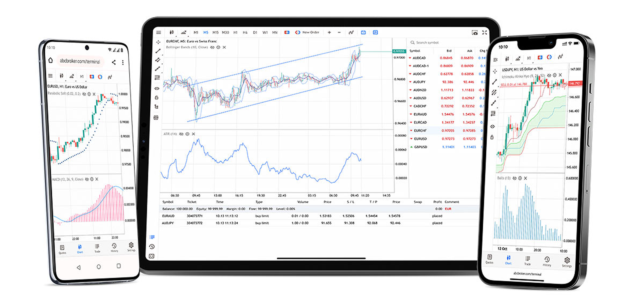Click the 0.97055 price marker on chart

(399, 51)
